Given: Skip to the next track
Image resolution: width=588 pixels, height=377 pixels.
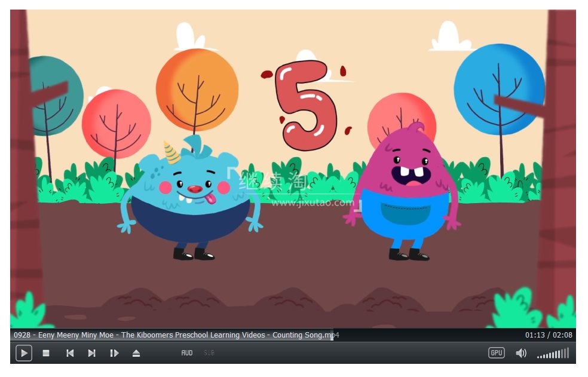Looking at the screenshot, I should [x=91, y=353].
